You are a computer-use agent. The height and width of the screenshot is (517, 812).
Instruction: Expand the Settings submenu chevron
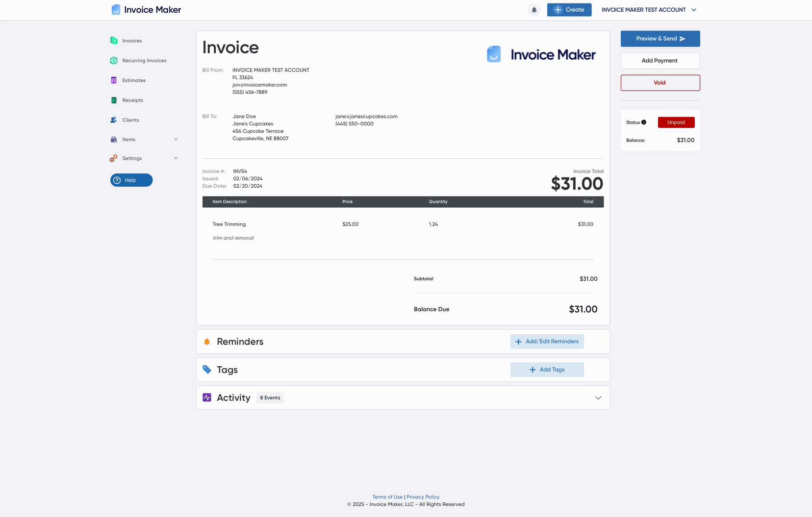[x=176, y=158]
